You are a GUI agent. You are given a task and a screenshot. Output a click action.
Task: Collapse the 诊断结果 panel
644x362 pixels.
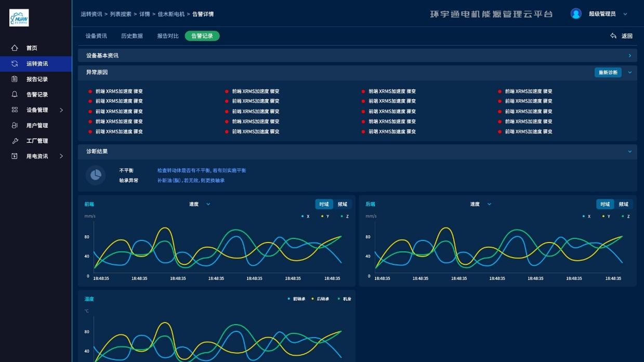[629, 152]
